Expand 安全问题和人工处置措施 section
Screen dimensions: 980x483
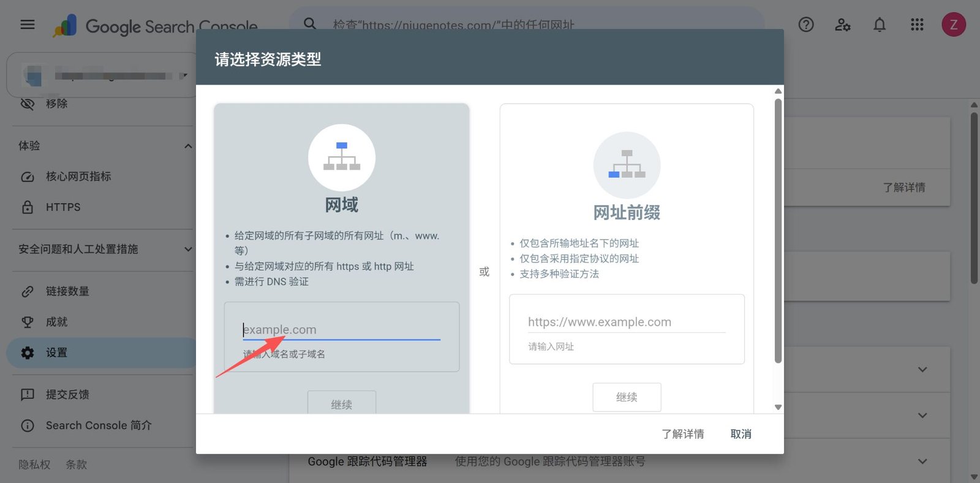pyautogui.click(x=188, y=249)
